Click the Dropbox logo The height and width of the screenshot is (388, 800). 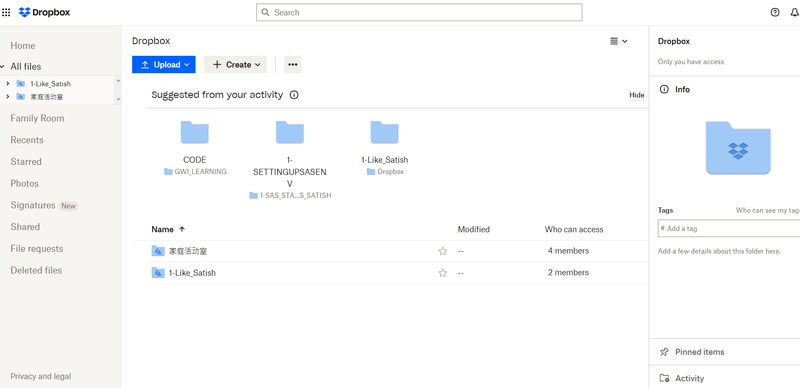(44, 12)
